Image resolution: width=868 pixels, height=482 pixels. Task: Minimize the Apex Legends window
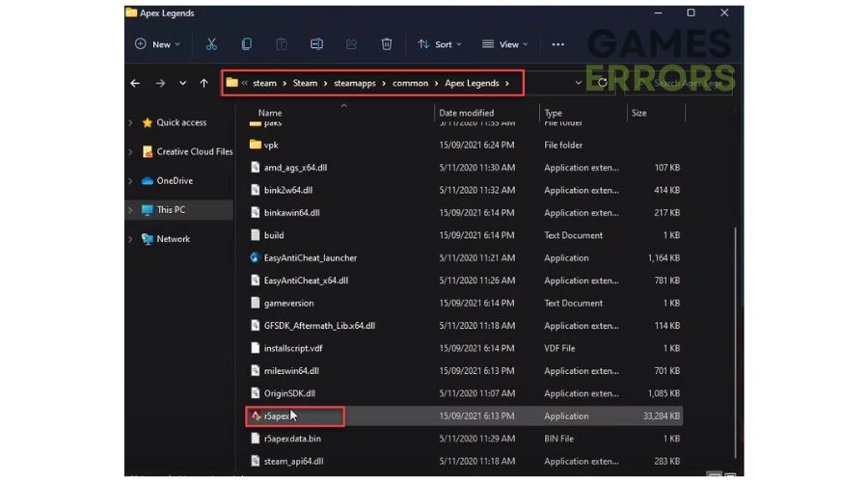pos(658,13)
